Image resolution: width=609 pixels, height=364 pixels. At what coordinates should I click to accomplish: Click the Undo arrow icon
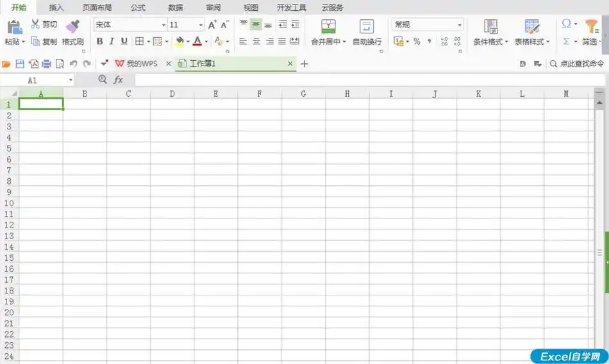73,64
